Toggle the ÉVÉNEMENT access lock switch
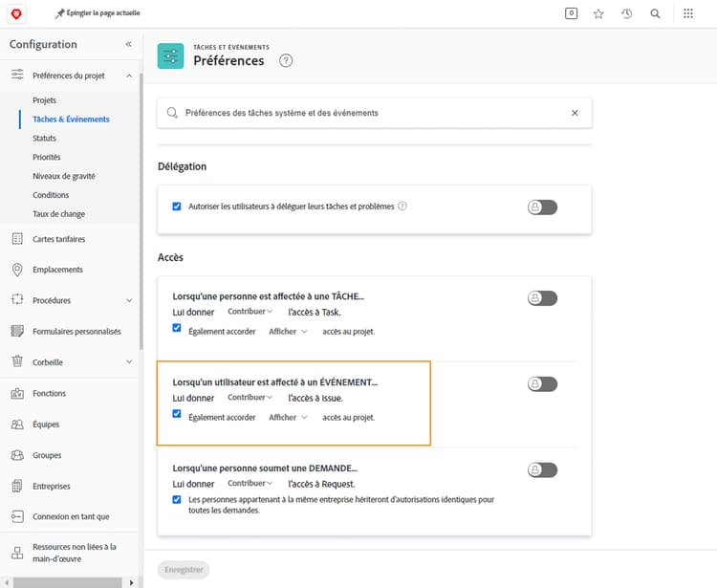Viewport: 717px width, 588px height. click(542, 383)
